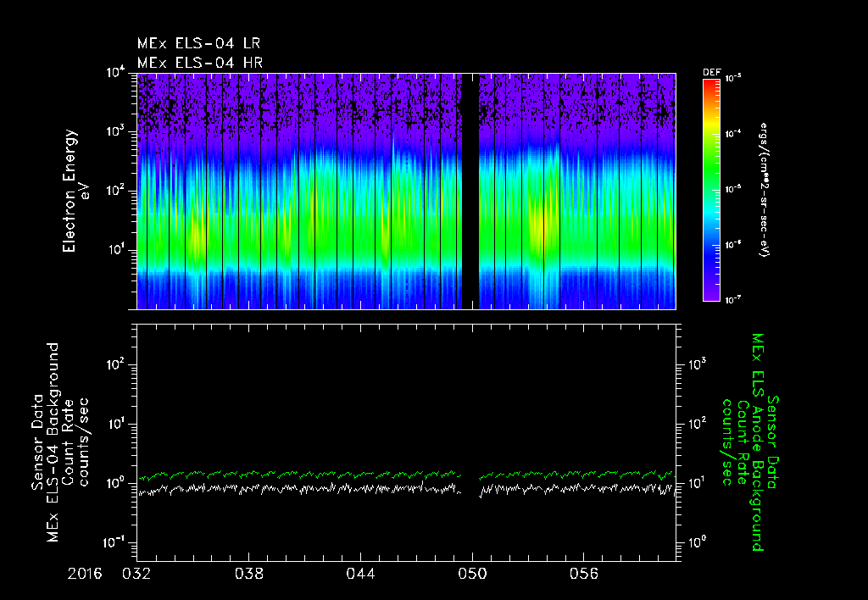The height and width of the screenshot is (600, 868).
Task: Click the '050' day tick label
Action: point(472,574)
